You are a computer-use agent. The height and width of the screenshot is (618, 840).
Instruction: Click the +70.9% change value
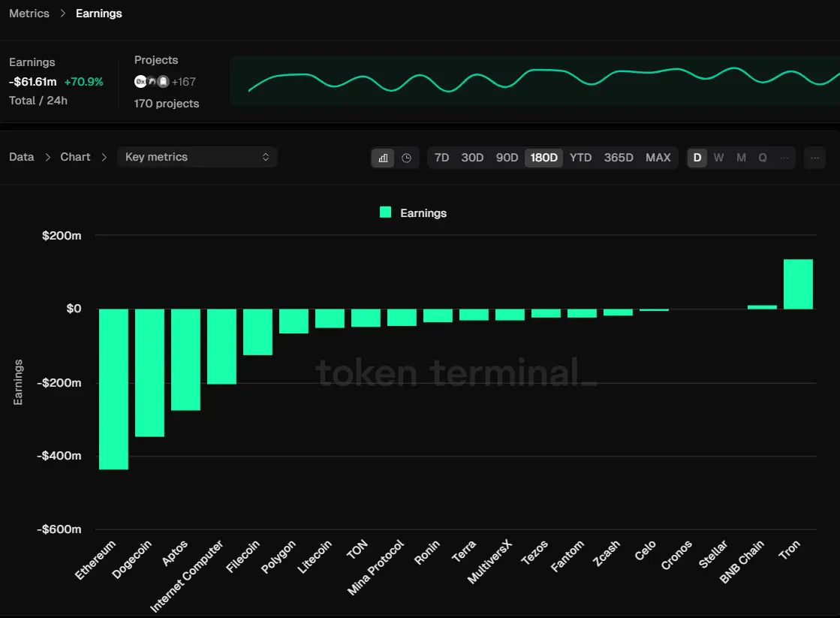click(83, 81)
